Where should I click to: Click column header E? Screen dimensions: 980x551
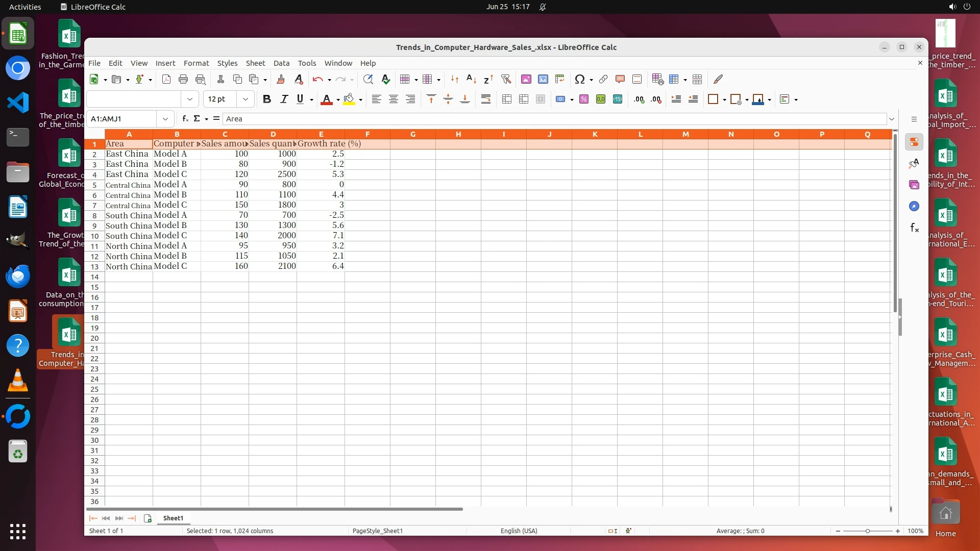point(321,134)
